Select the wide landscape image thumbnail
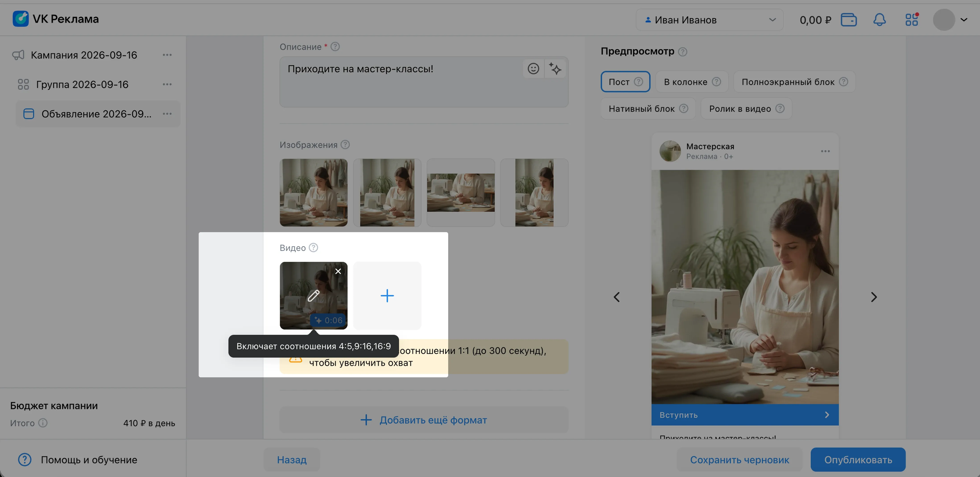 coord(461,193)
